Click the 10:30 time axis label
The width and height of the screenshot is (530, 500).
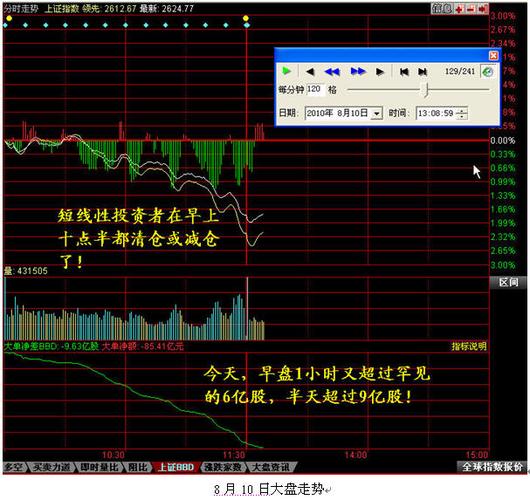pyautogui.click(x=114, y=455)
